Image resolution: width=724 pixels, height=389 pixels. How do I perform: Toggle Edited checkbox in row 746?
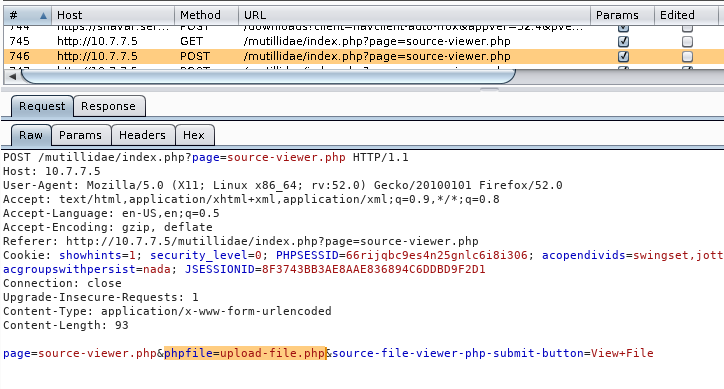point(687,56)
